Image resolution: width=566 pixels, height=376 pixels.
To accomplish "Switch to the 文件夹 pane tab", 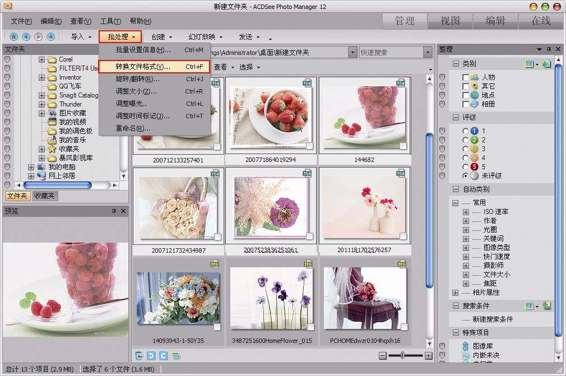I will tap(17, 196).
